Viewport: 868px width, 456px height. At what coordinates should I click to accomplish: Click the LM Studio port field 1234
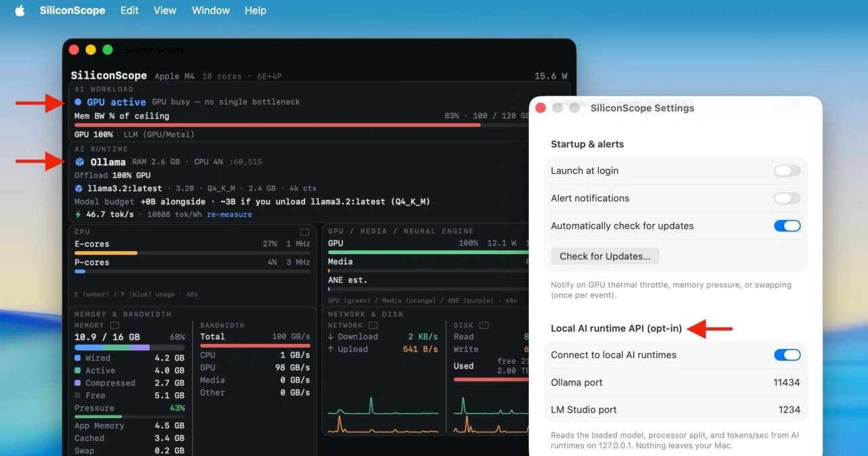(x=789, y=410)
